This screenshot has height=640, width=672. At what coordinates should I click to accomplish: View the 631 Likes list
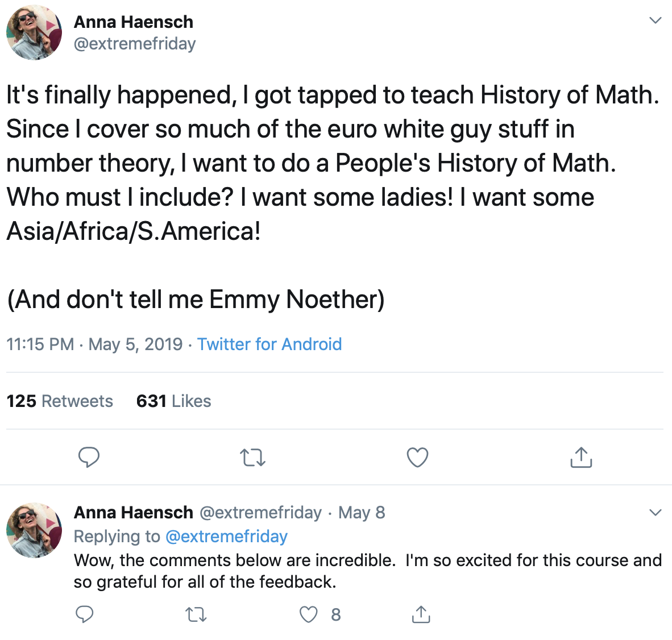[x=173, y=401]
